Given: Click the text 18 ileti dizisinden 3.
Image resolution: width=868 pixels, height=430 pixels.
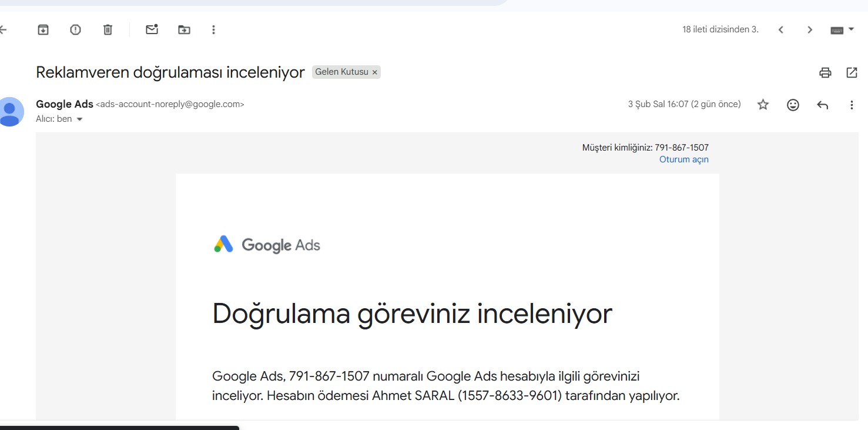Looking at the screenshot, I should (x=720, y=29).
